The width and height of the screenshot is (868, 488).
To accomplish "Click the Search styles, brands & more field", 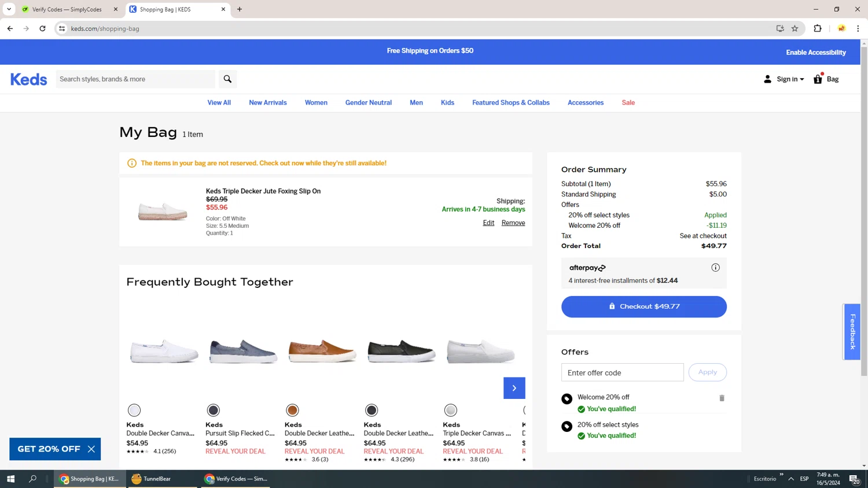I will tap(135, 79).
